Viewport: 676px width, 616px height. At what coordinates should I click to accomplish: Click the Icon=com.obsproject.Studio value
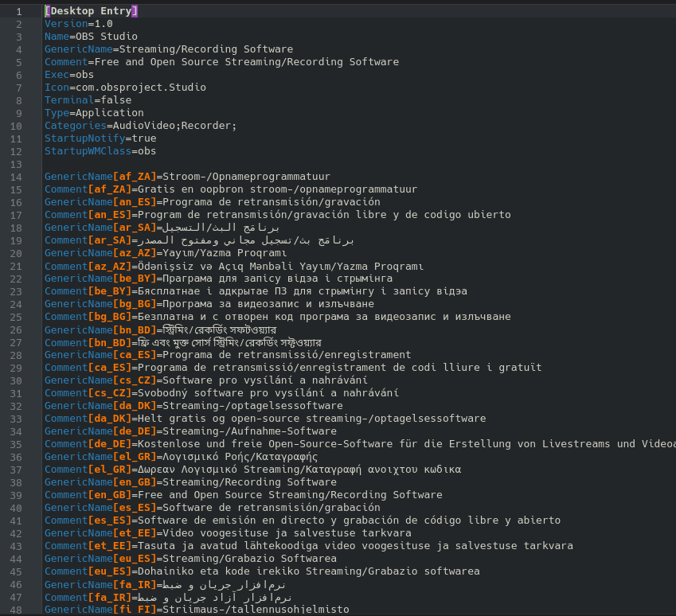(139, 88)
